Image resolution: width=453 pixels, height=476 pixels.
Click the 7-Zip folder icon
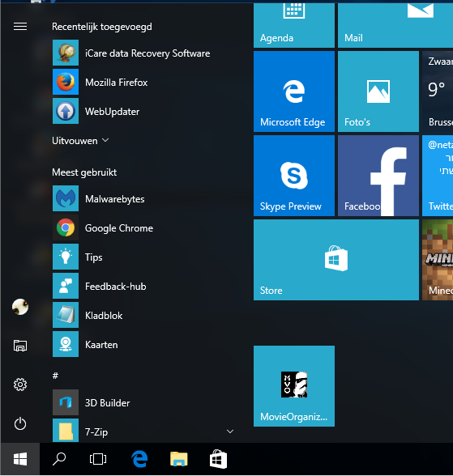coord(66,431)
